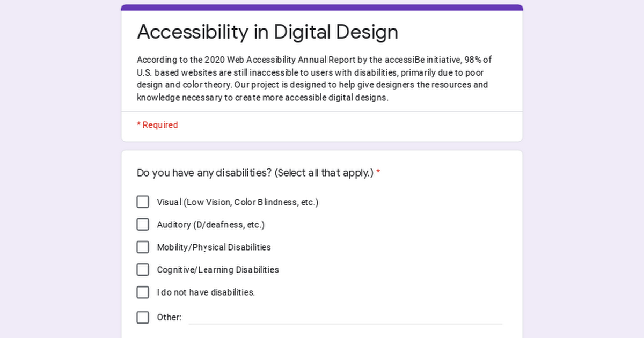Click the accessiBe report description paragraph

coord(314,78)
